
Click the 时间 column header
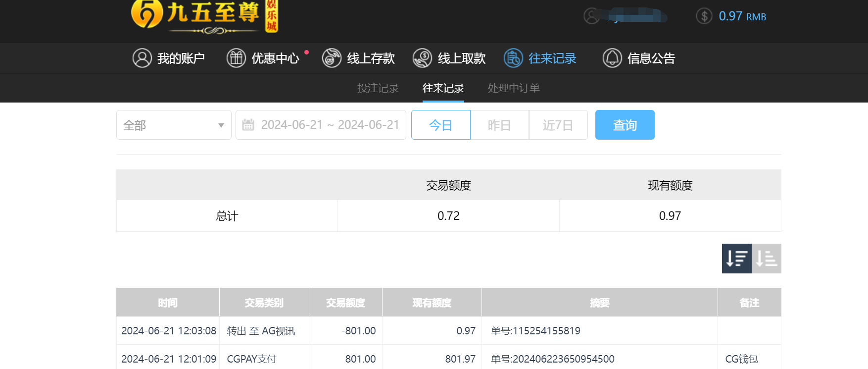(168, 303)
